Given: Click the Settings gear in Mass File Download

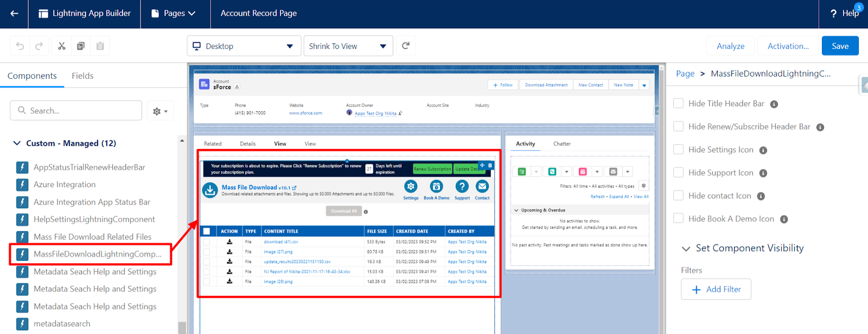Looking at the screenshot, I should [411, 187].
